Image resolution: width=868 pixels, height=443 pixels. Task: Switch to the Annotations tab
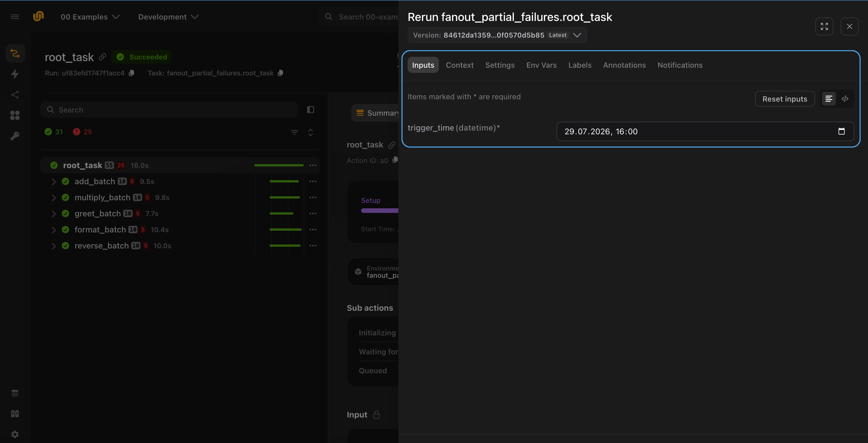coord(624,65)
